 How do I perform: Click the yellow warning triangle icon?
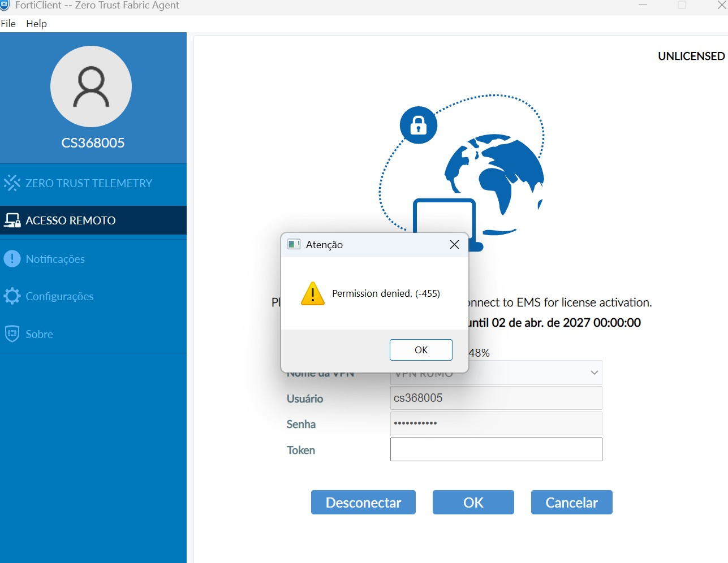click(x=313, y=293)
